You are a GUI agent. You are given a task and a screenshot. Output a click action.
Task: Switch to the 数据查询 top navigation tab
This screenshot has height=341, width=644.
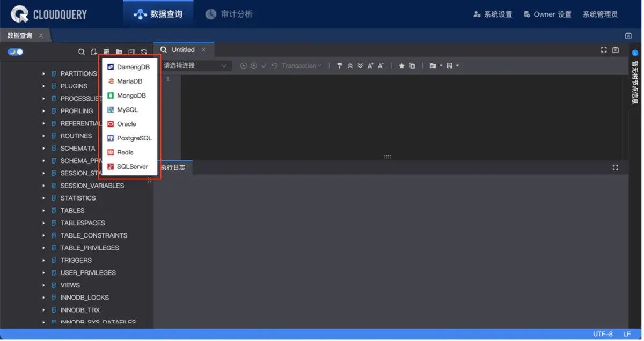pyautogui.click(x=158, y=14)
